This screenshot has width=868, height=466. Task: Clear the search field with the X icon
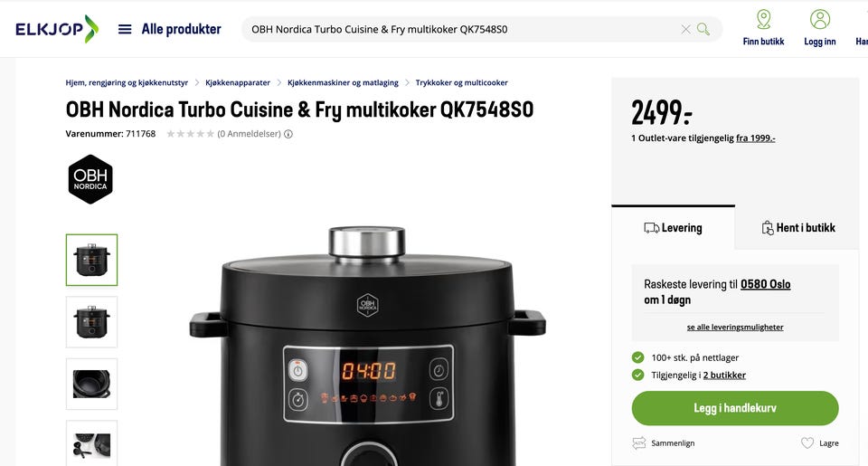[685, 29]
